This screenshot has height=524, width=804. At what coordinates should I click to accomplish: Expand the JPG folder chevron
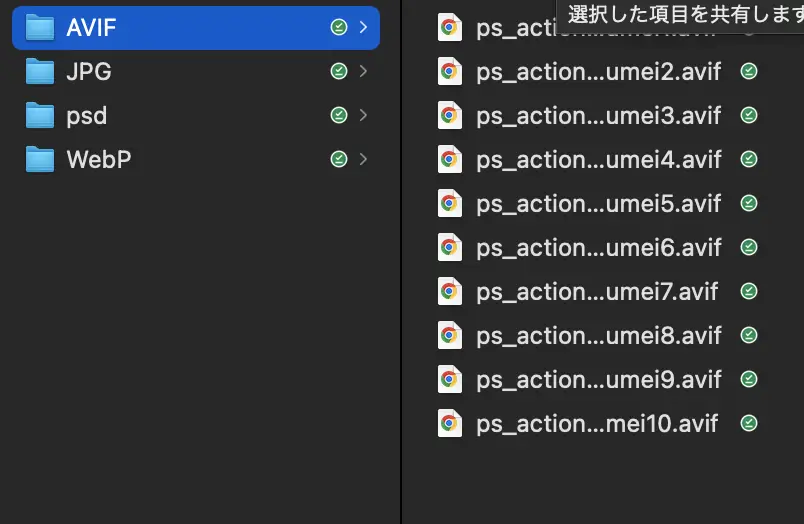363,72
